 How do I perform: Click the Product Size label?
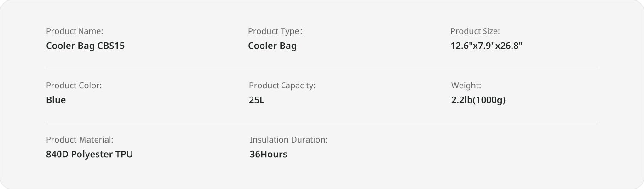pyautogui.click(x=475, y=31)
